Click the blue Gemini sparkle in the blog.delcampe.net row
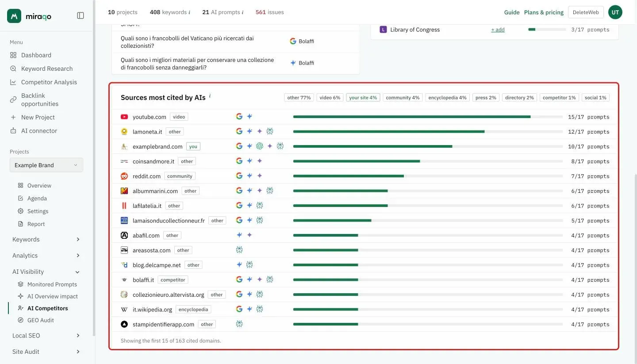 click(x=239, y=265)
